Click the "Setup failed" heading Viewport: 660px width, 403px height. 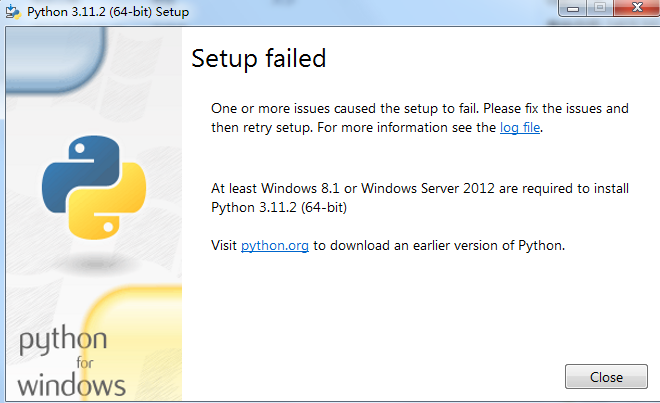[259, 58]
